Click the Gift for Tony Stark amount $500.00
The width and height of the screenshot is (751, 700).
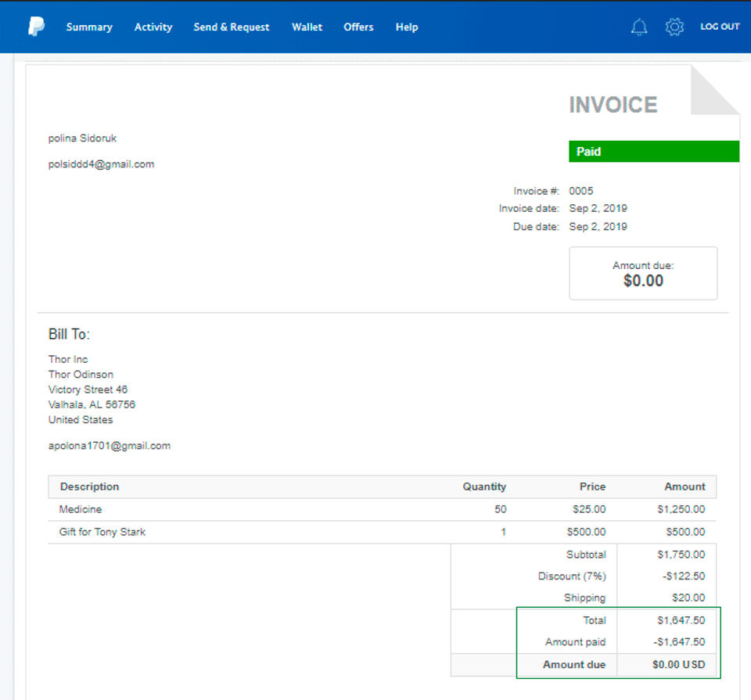point(685,532)
